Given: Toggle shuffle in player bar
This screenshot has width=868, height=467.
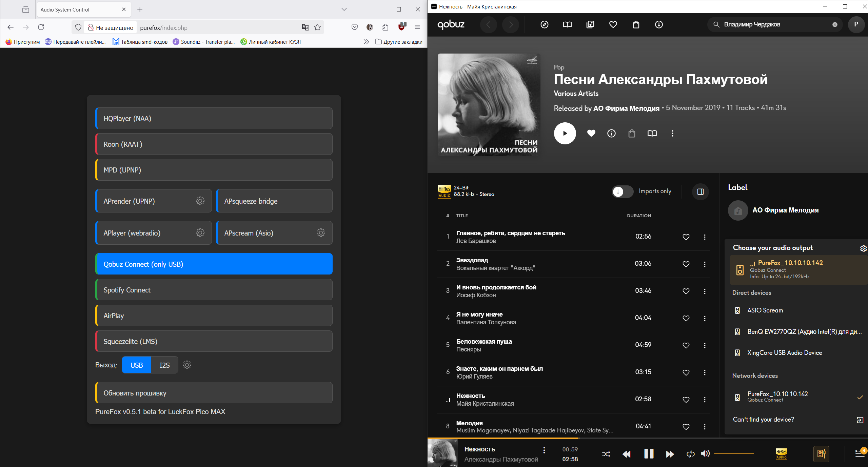Looking at the screenshot, I should pos(606,454).
